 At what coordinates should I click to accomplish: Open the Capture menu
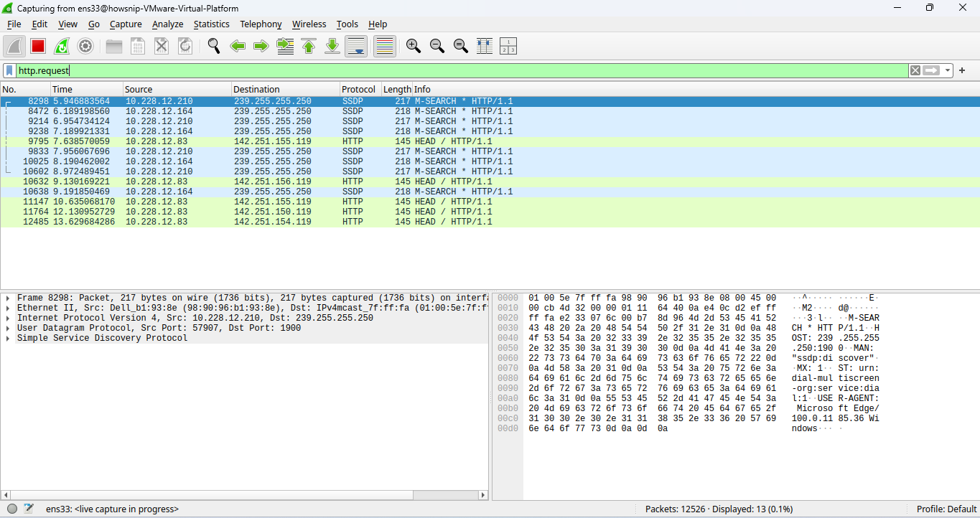coord(126,24)
